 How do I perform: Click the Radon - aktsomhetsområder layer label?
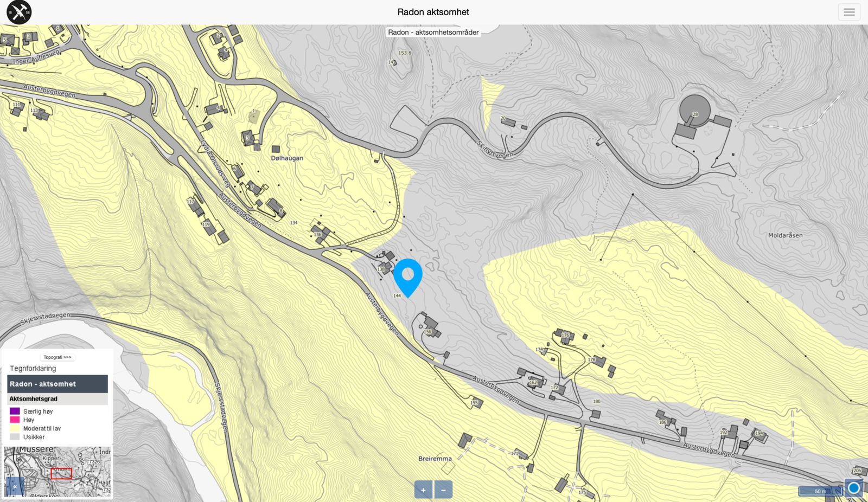433,33
